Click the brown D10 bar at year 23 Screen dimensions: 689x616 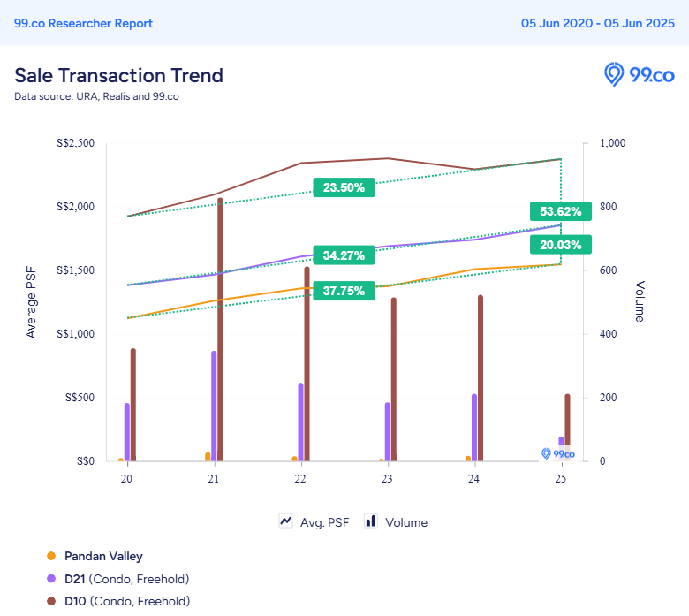[393, 379]
